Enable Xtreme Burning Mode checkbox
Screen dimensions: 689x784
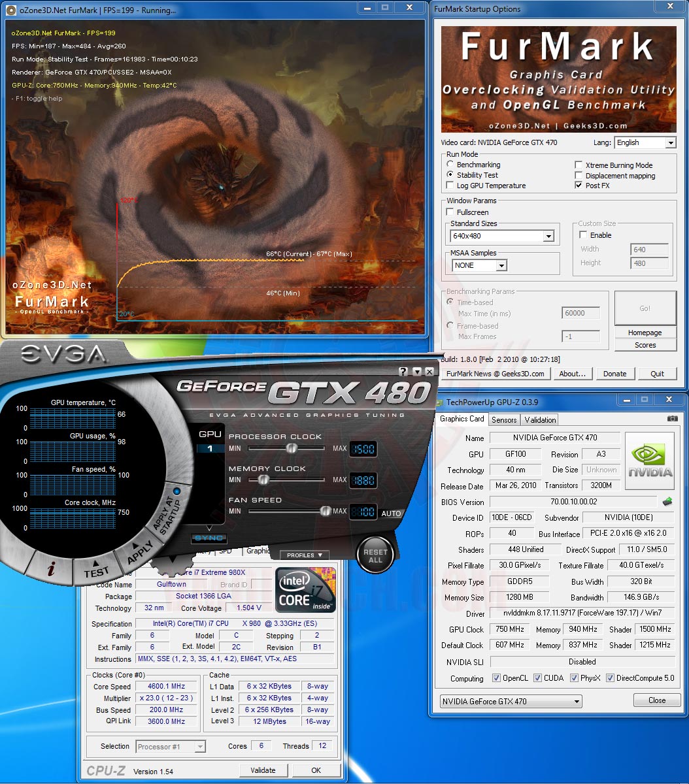579,165
